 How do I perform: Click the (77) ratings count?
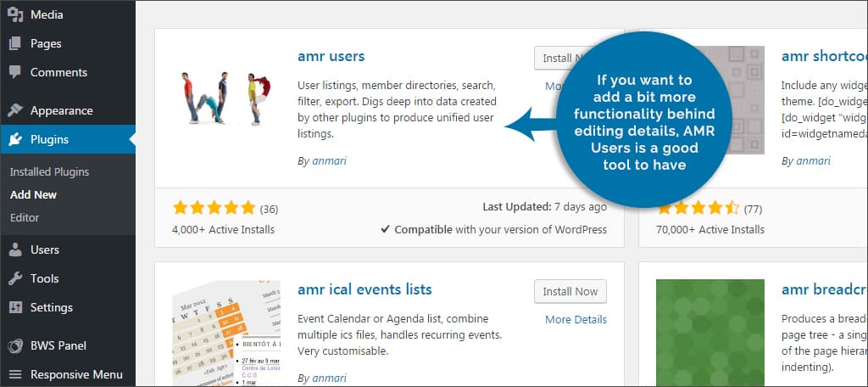tap(753, 209)
